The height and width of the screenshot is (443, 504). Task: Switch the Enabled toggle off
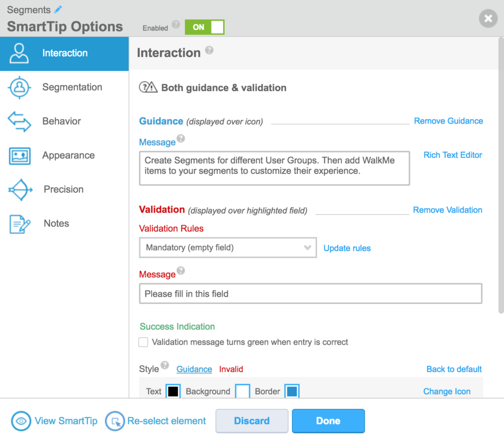pos(205,28)
